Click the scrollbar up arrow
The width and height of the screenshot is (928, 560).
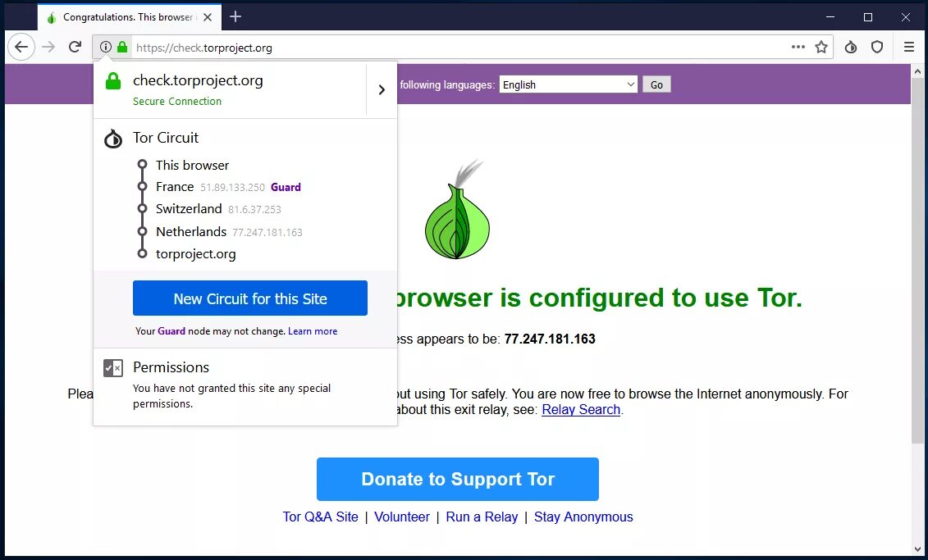point(918,71)
